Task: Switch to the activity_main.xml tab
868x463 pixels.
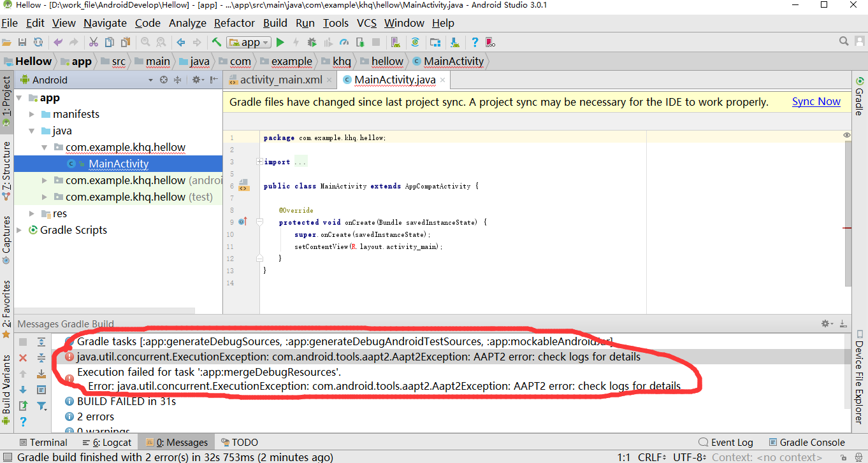Action: 281,80
